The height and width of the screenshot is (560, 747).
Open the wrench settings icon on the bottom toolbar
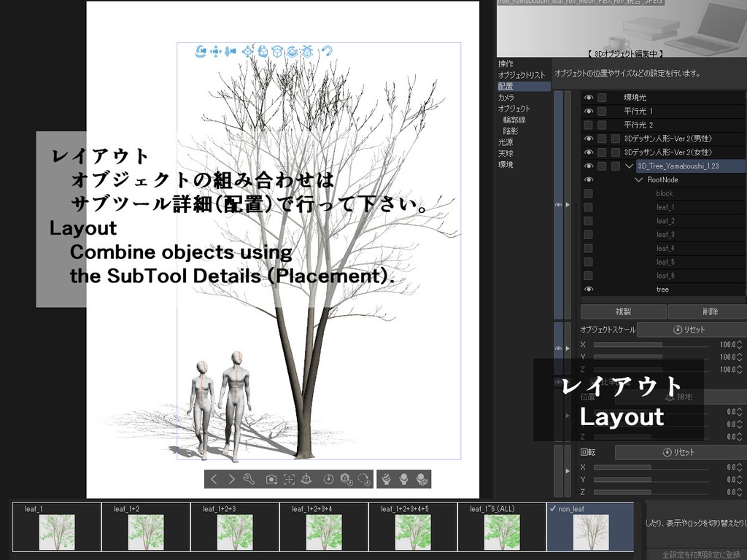pyautogui.click(x=249, y=479)
